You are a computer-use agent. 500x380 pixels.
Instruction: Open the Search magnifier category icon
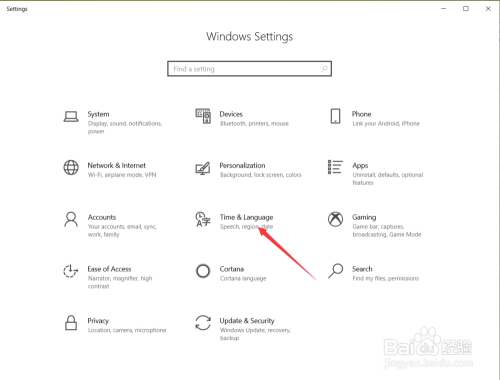pos(335,271)
